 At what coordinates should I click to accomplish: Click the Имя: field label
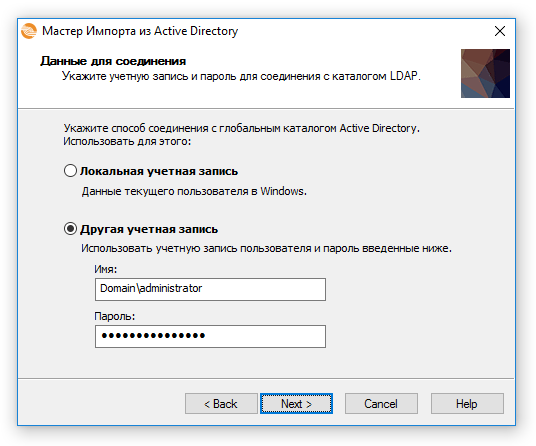pos(106,269)
